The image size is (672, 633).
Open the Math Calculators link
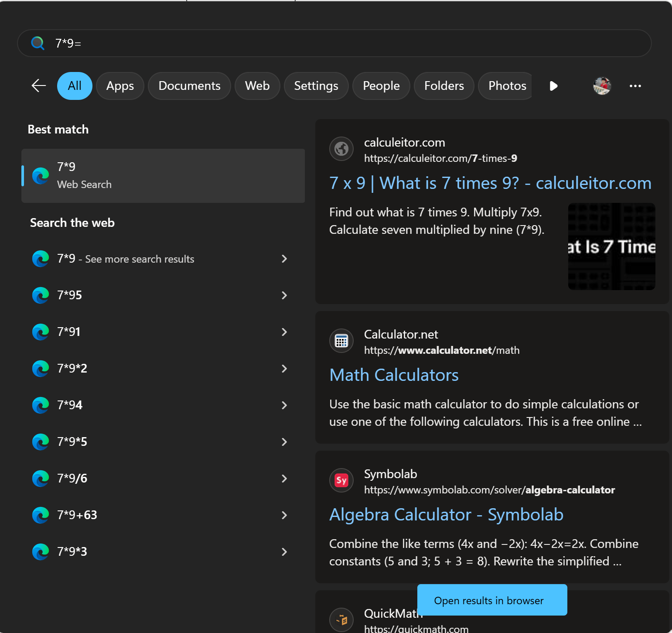pos(394,375)
